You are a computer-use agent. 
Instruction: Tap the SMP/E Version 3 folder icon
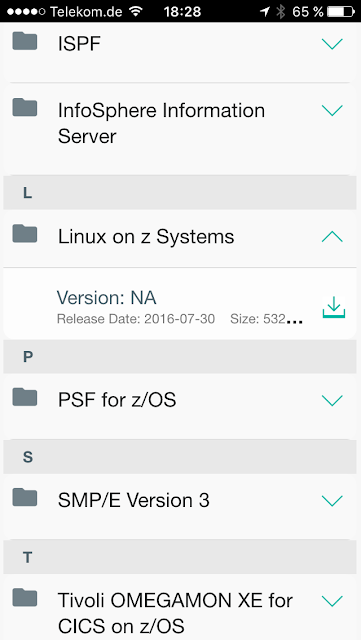25,498
